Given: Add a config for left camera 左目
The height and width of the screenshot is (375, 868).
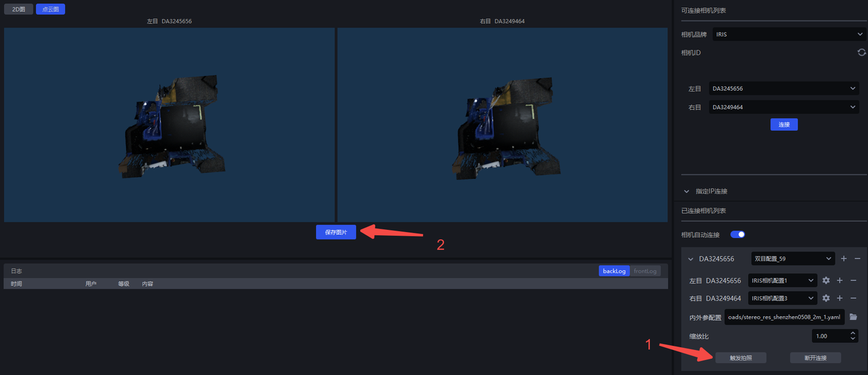Looking at the screenshot, I should coord(840,280).
